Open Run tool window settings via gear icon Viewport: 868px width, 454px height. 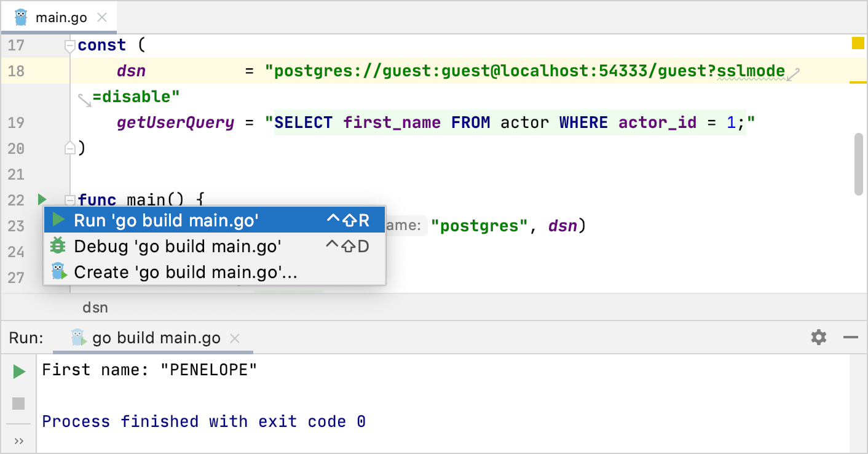(x=818, y=337)
